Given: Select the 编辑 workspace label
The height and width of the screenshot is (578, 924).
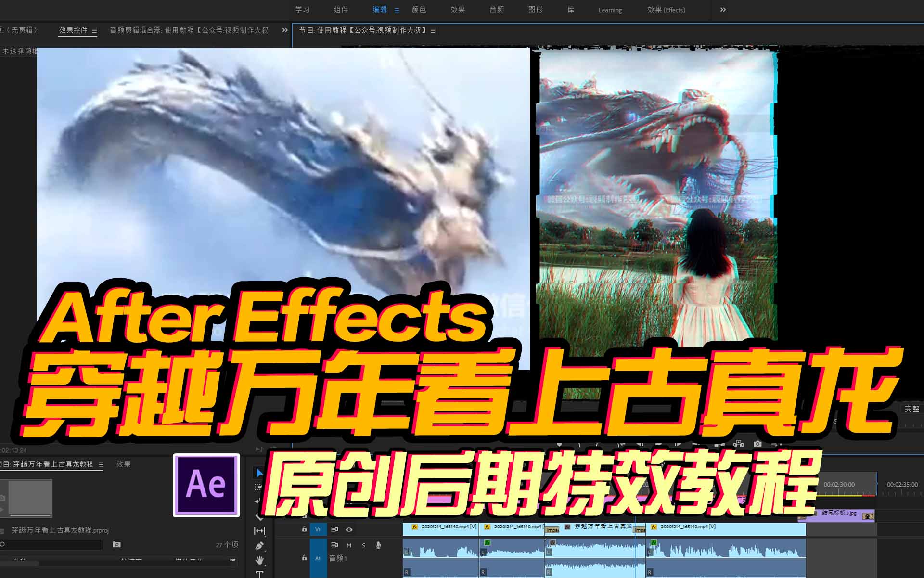Looking at the screenshot, I should [380, 10].
